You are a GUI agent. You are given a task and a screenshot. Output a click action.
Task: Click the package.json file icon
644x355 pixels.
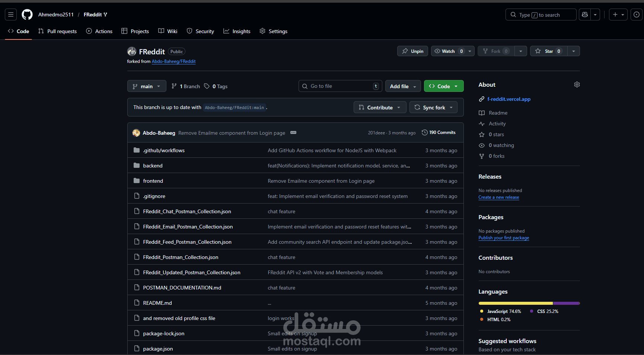click(x=137, y=349)
